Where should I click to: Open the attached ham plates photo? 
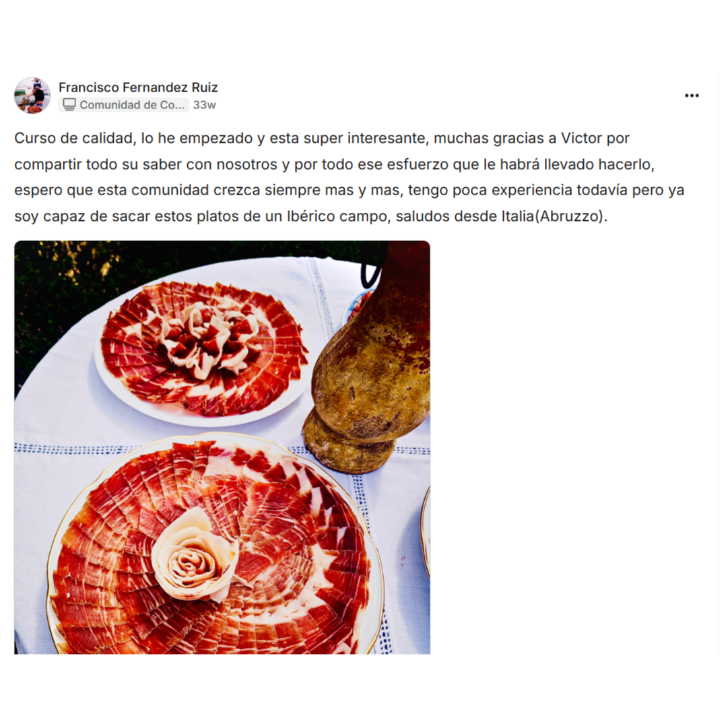[x=222, y=447]
